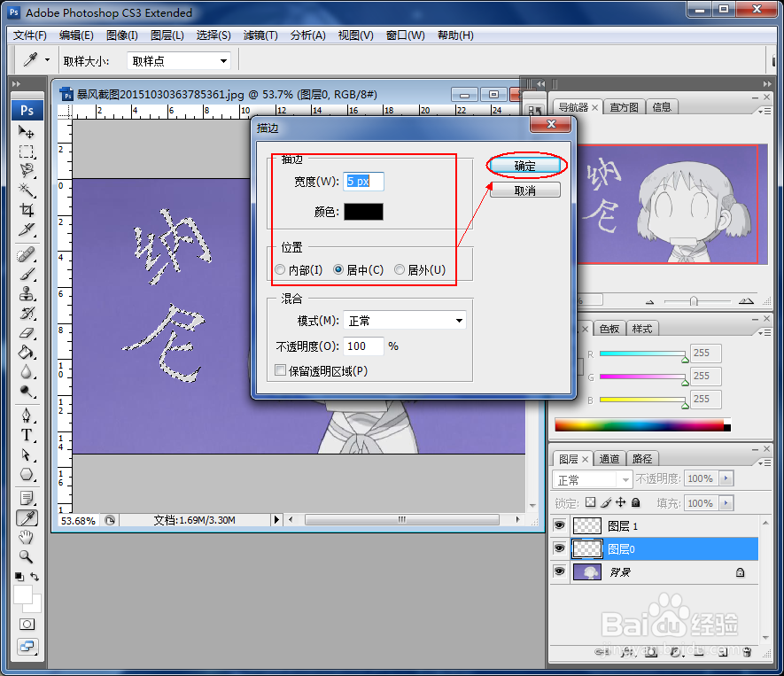Click inside the 宽度(W) input field
784x676 pixels.
point(363,181)
